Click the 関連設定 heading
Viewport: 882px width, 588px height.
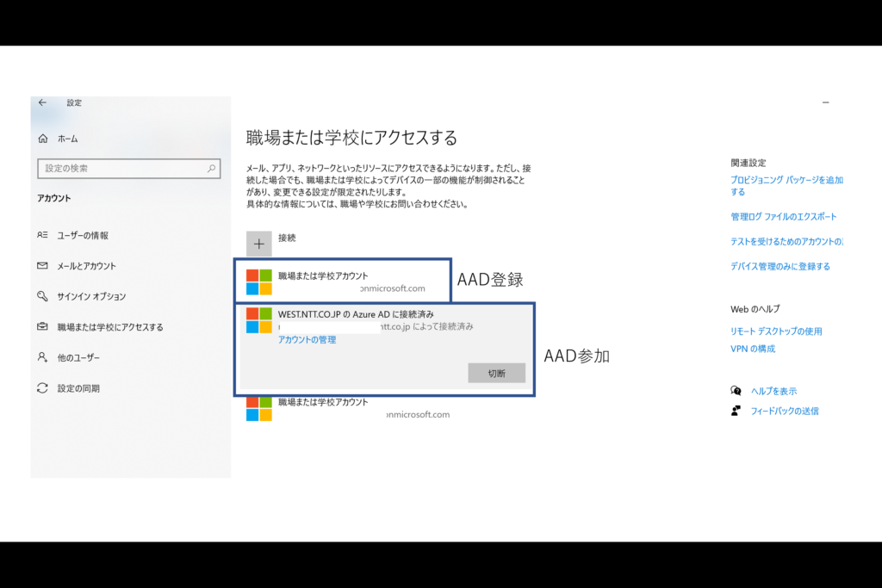(748, 163)
